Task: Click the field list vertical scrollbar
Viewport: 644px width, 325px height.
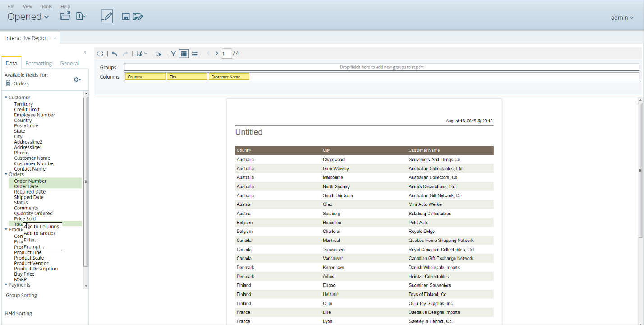Action: pos(87,181)
